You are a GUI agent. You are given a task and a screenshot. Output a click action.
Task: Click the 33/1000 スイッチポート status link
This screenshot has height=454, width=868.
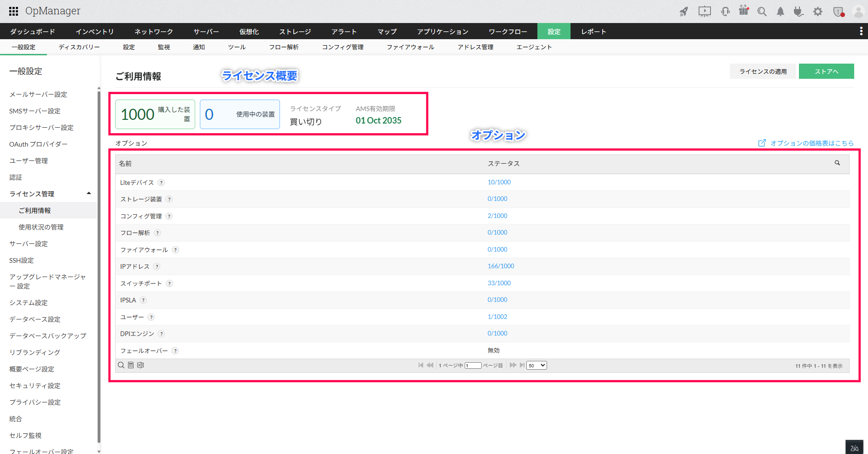[x=499, y=283]
